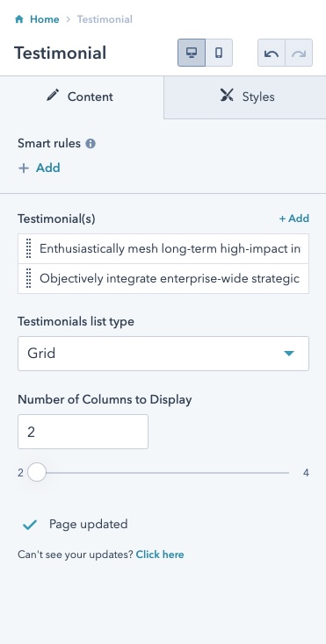The width and height of the screenshot is (326, 644).
Task: Follow the Click here link
Action: [x=160, y=555]
